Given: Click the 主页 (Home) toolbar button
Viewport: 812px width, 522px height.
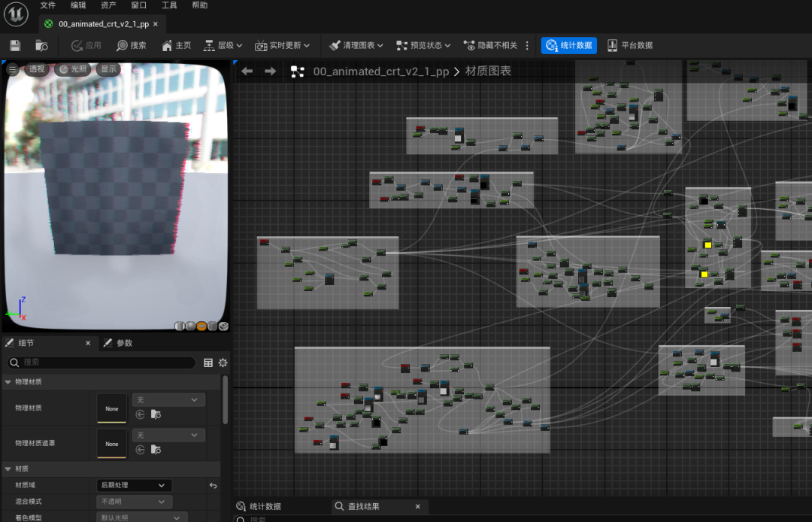Looking at the screenshot, I should [177, 46].
